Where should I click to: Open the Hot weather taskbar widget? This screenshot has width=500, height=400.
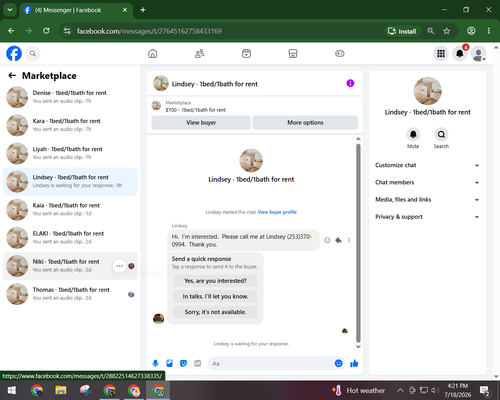[359, 390]
